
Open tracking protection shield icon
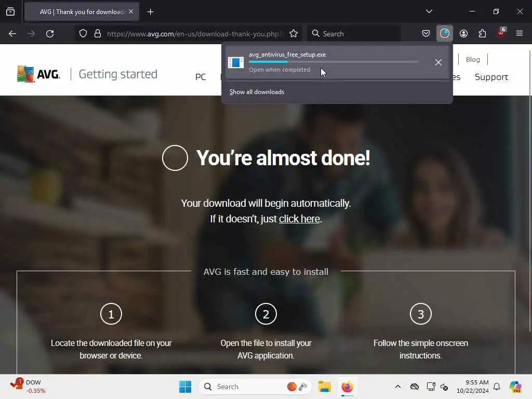(83, 34)
